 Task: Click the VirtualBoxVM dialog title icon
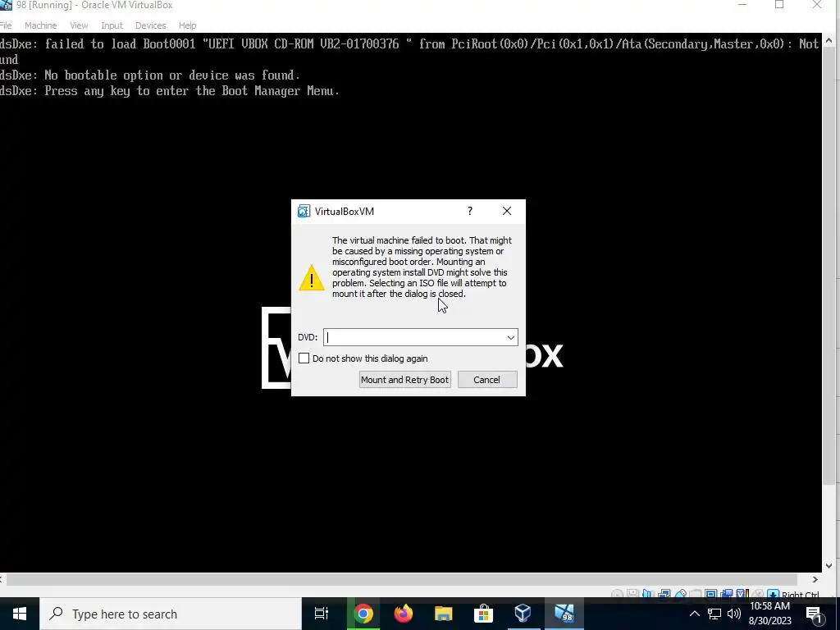click(x=304, y=211)
